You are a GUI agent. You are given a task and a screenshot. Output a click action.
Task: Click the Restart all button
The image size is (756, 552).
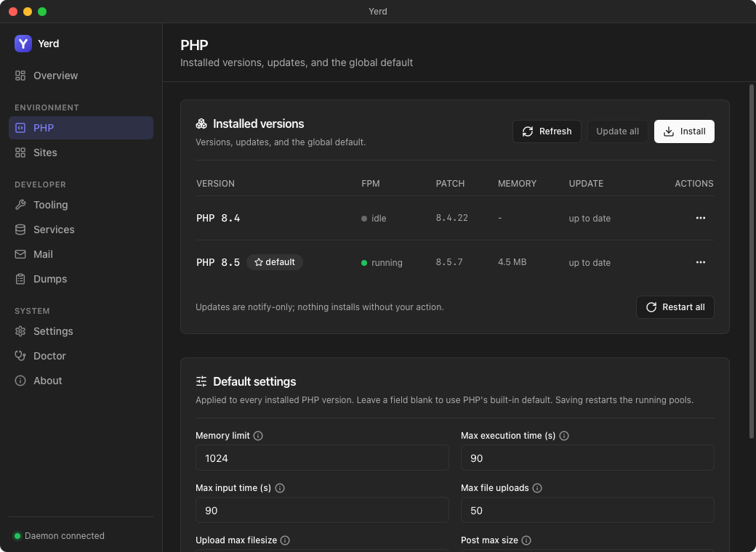(675, 307)
